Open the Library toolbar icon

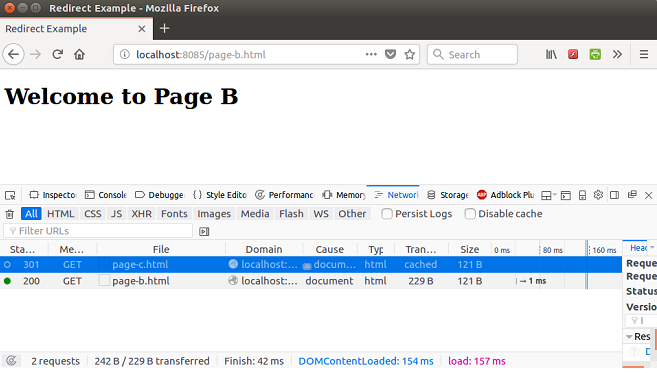pyautogui.click(x=551, y=54)
